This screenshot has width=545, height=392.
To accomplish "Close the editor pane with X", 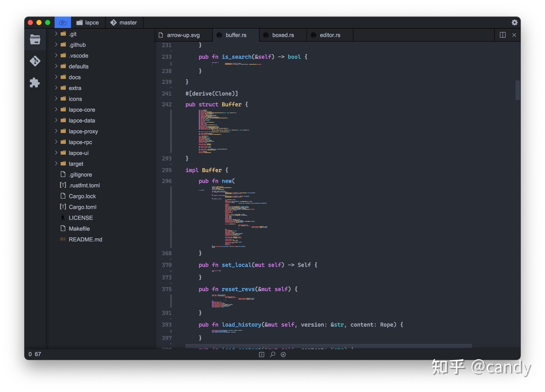I will (x=514, y=35).
